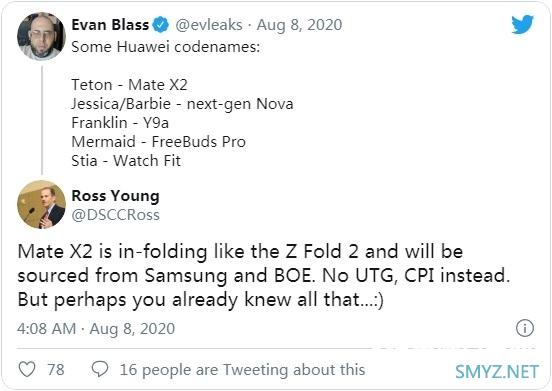
Task: Open replies via speech bubble icon
Action: (100, 369)
